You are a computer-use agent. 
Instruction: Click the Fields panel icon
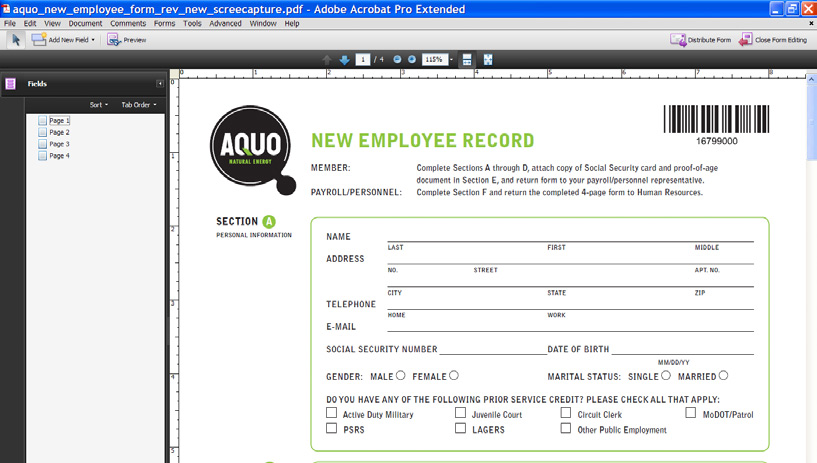11,84
